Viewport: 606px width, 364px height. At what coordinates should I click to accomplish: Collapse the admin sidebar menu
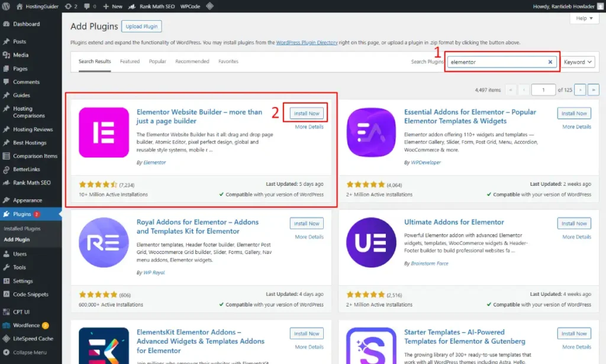click(31, 352)
